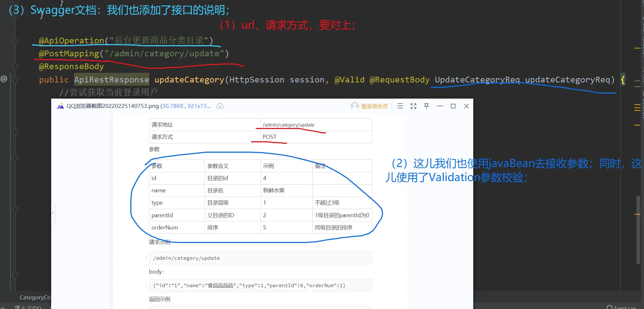
Task: Click the cloud upload icon in viewer title
Action: (x=220, y=106)
